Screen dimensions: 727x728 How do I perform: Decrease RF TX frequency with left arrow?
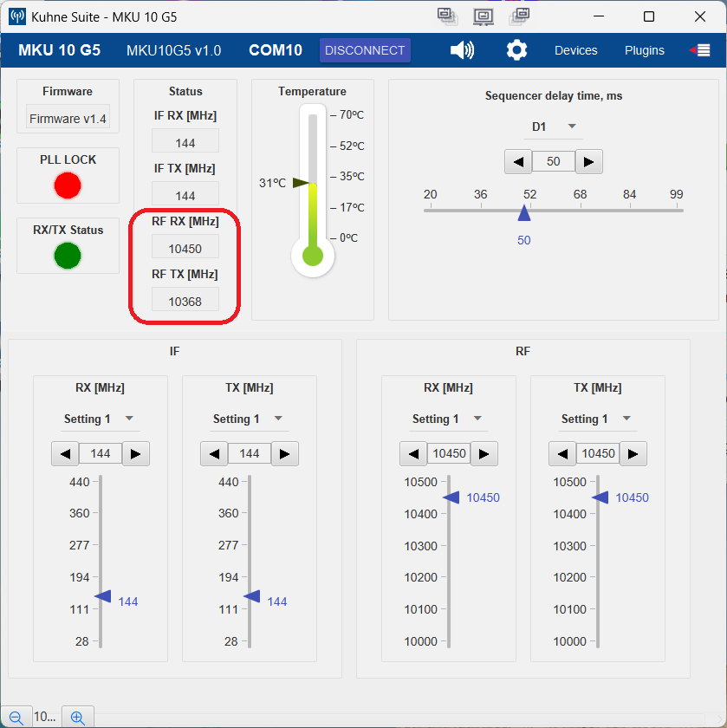click(x=562, y=453)
